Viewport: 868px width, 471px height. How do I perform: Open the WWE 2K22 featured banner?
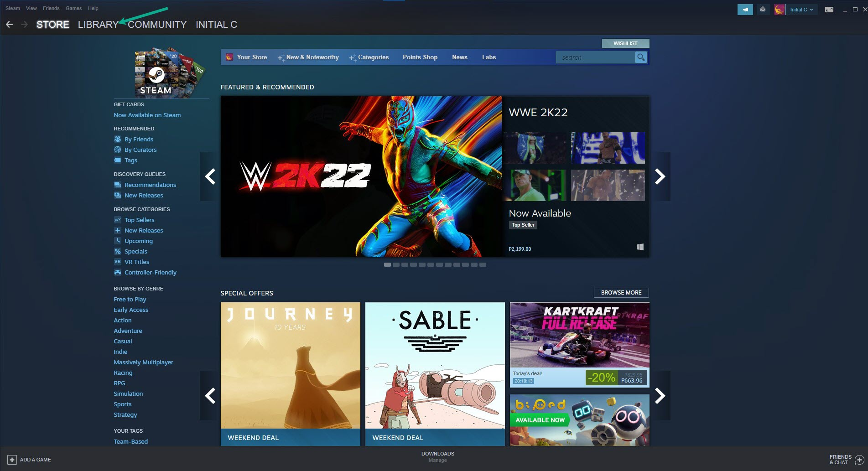361,176
